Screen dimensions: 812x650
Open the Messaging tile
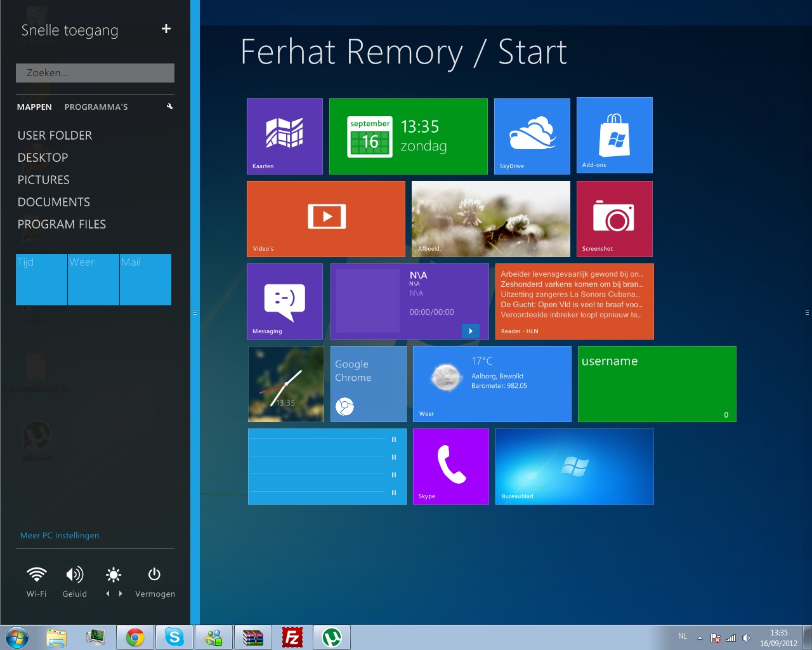284,301
